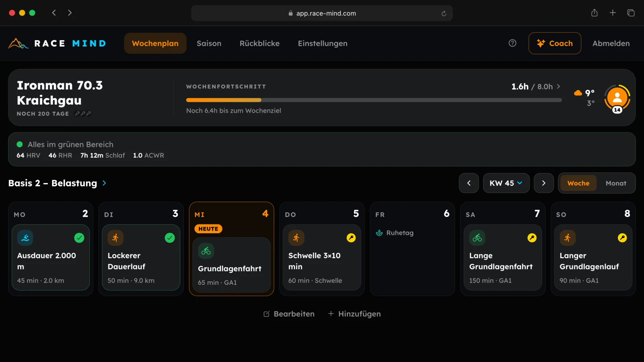
Task: Select the MO 2 day header
Action: 51,214
